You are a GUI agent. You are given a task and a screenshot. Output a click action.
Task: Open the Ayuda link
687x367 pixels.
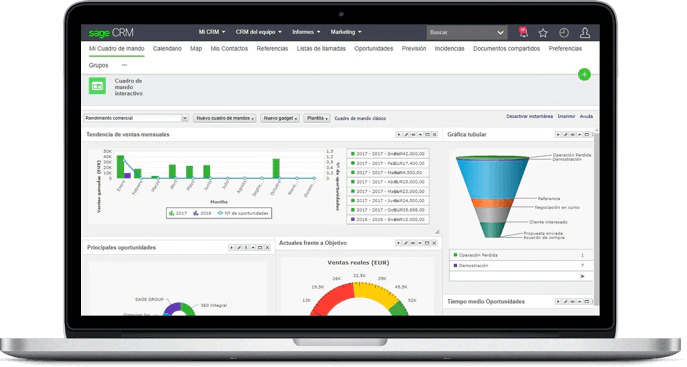(x=586, y=116)
